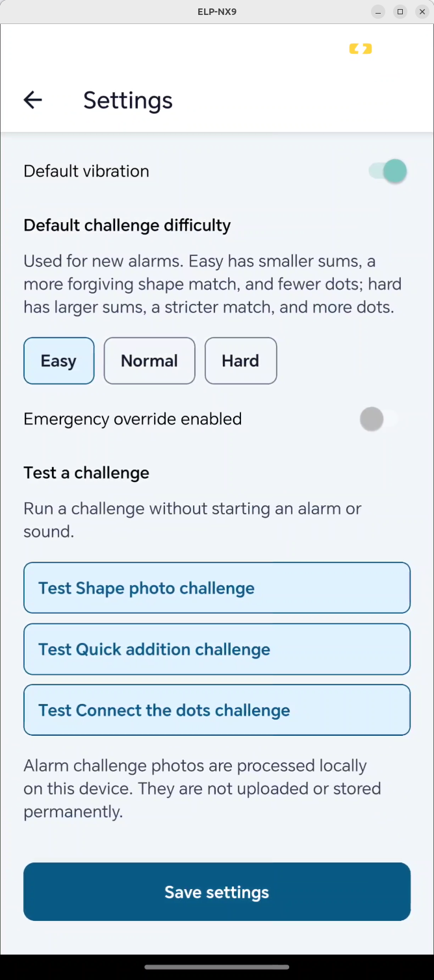Click the Settings page title
The width and height of the screenshot is (434, 980).
pyautogui.click(x=128, y=101)
